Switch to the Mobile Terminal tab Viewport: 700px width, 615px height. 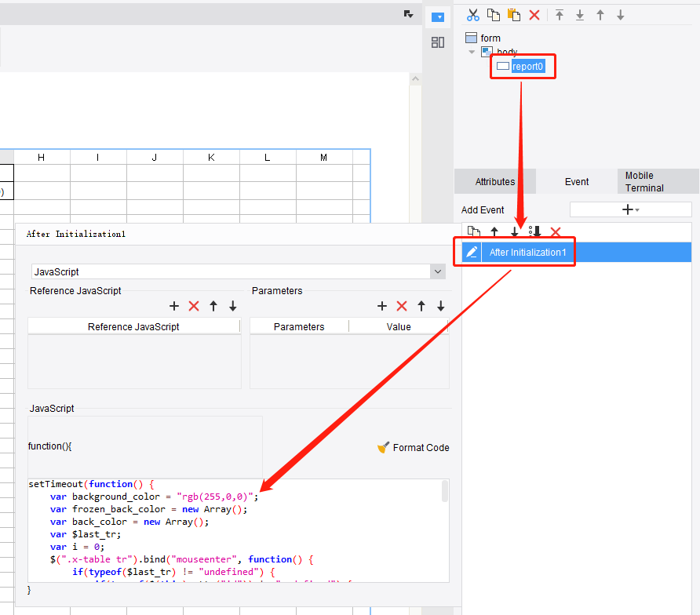pos(644,181)
